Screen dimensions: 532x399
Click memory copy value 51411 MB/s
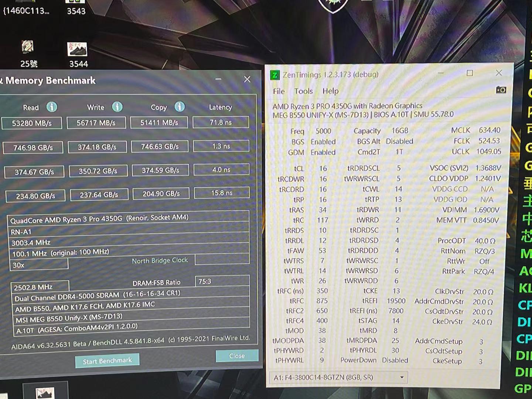pyautogui.click(x=159, y=122)
